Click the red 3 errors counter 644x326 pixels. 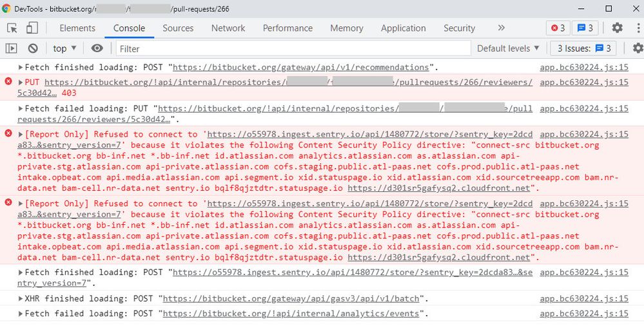558,28
